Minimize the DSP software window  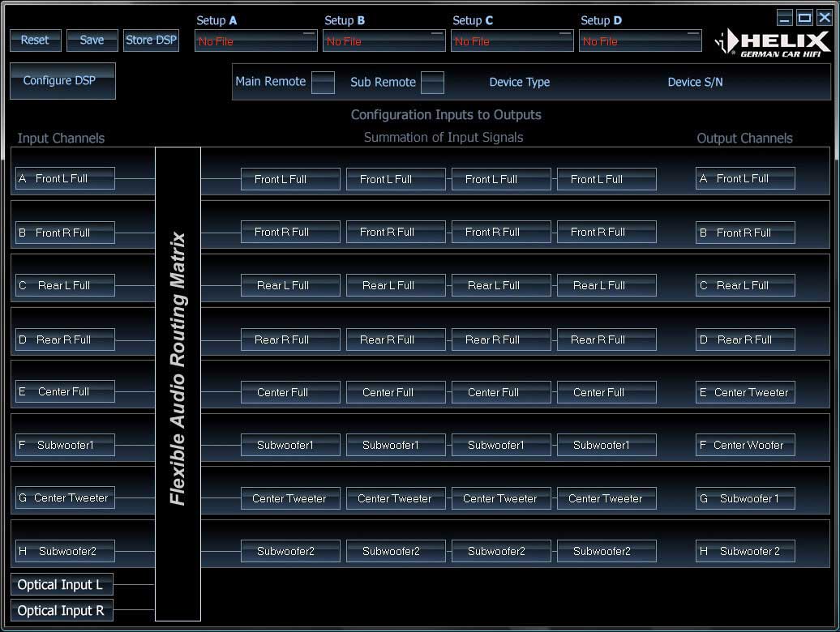784,18
